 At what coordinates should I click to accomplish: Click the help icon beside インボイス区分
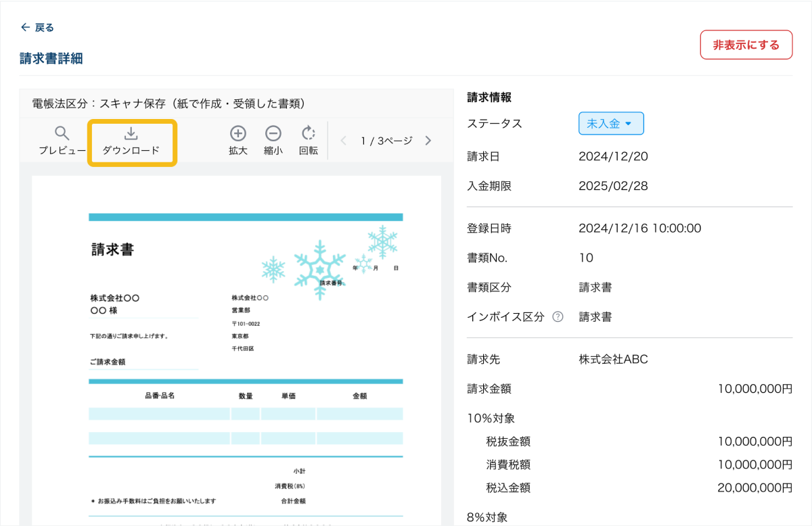pos(558,316)
